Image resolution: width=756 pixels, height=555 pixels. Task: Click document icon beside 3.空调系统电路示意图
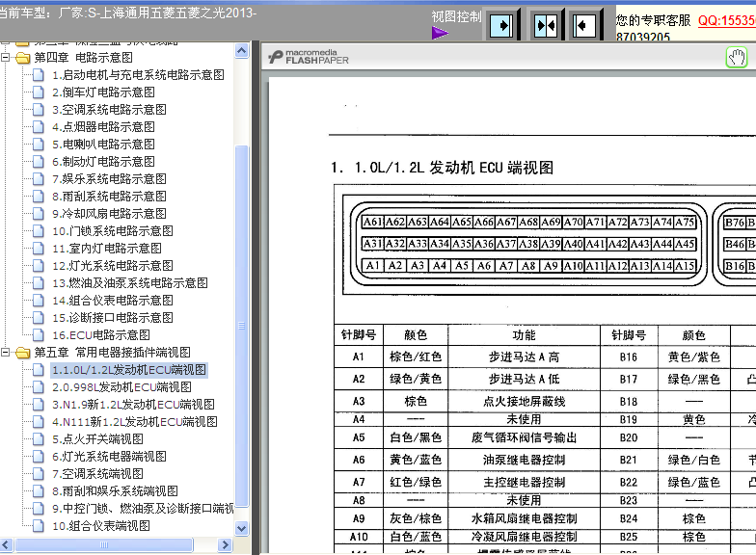39,110
